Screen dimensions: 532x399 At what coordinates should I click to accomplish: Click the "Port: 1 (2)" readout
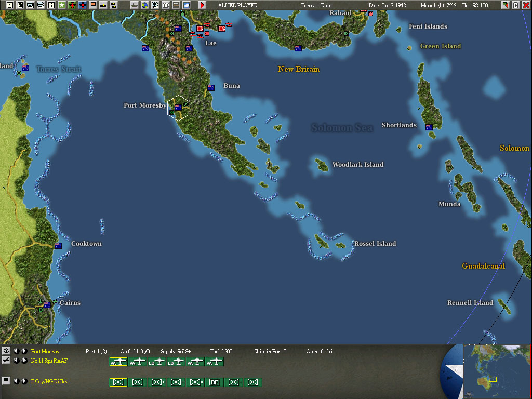click(x=96, y=351)
